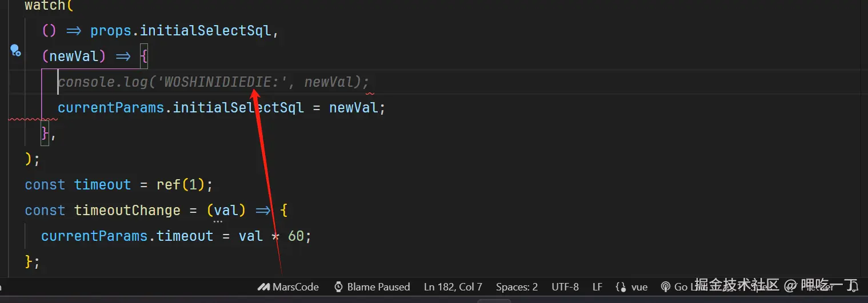
Task: Click props.initialSelectSql in the watch getter
Action: [180, 31]
